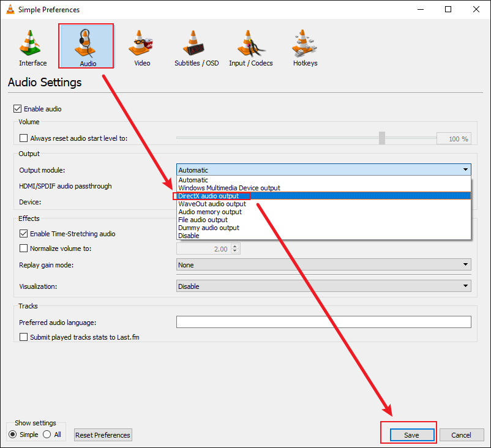Open the Video settings page
Screen dimensions: 491x448
[141, 46]
